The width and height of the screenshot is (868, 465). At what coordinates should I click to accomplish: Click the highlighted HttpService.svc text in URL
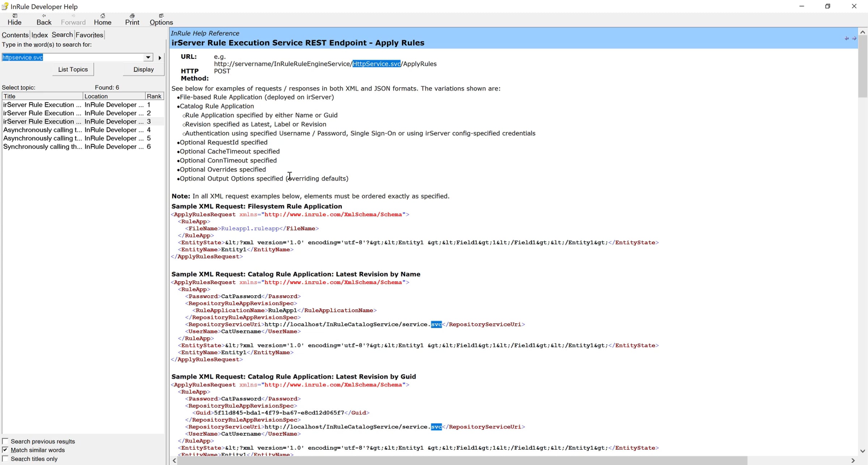[x=376, y=64]
